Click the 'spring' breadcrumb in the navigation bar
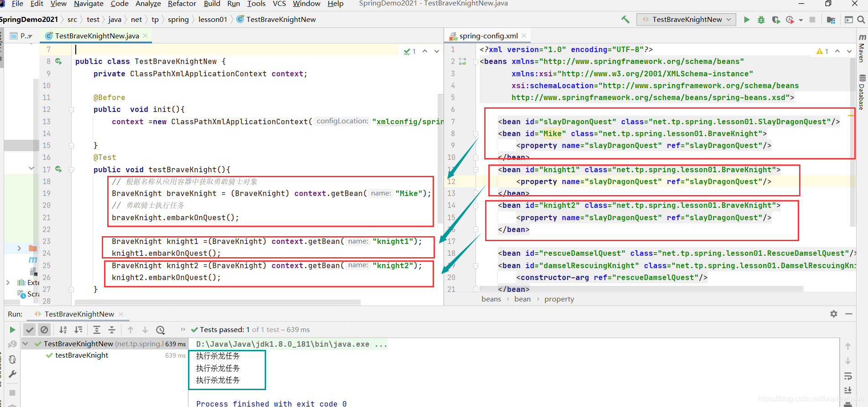The width and height of the screenshot is (868, 407). 178,20
